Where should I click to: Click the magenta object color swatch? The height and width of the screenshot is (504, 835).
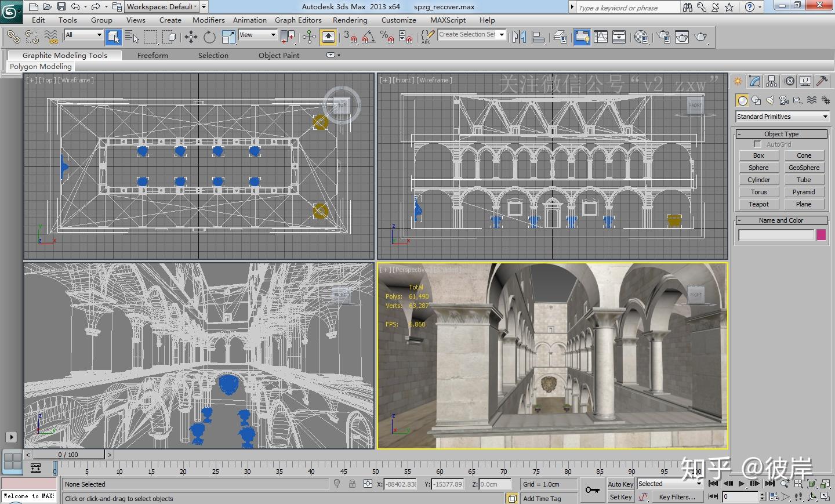tap(821, 235)
